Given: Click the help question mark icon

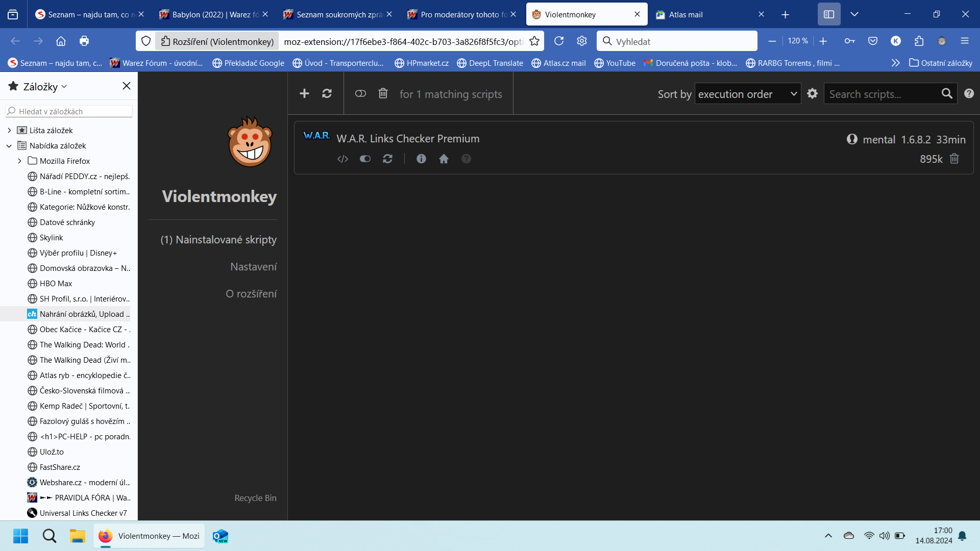Looking at the screenshot, I should tap(969, 93).
